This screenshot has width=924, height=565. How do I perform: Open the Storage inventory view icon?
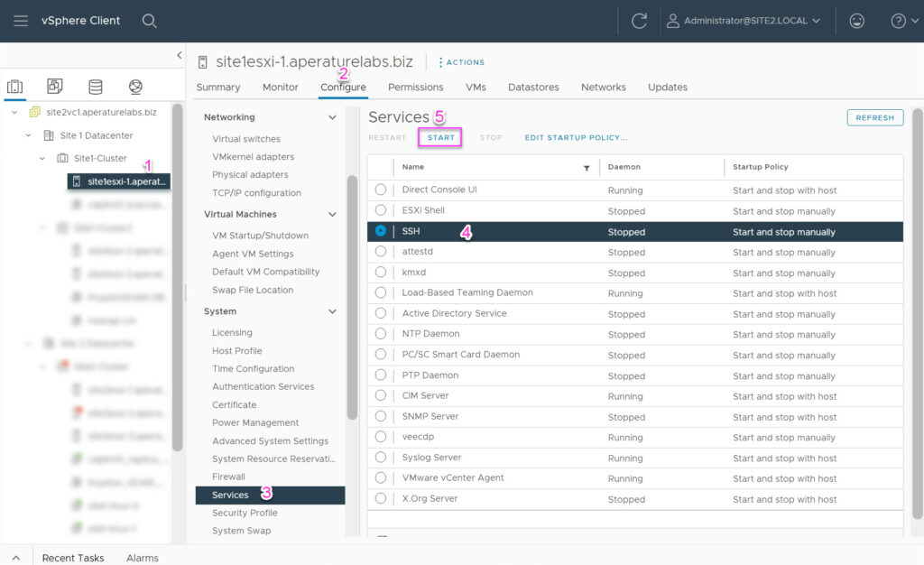(x=94, y=84)
